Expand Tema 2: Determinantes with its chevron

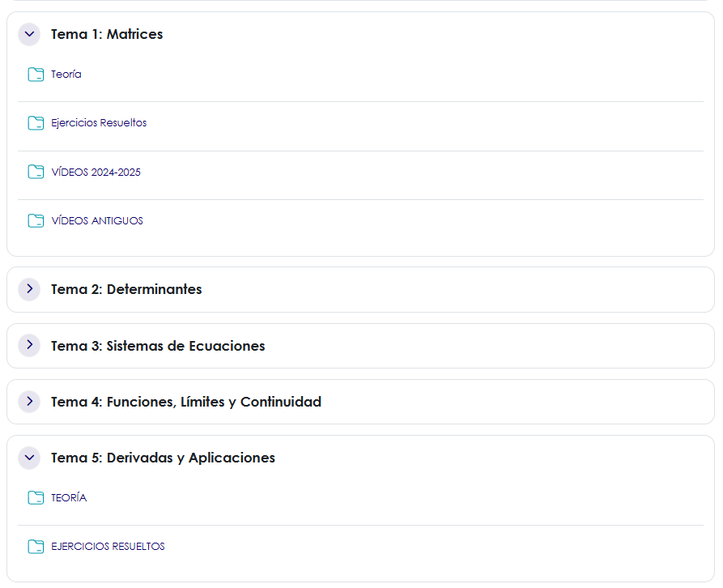[29, 288]
